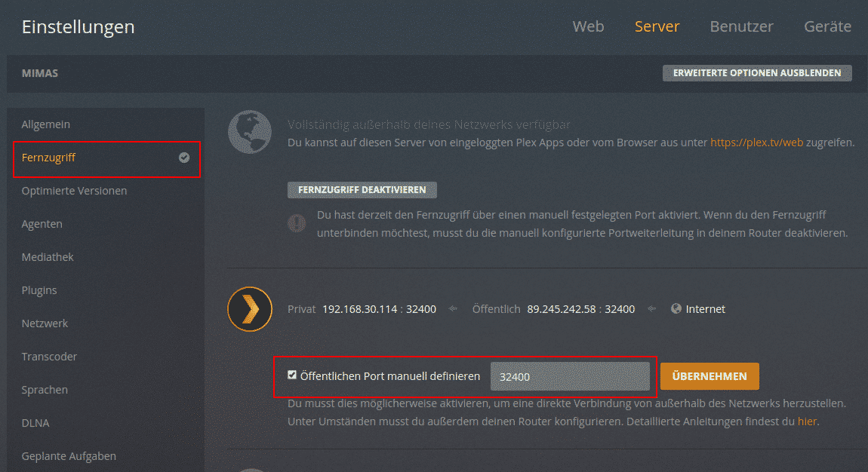Open the Mediathek sidebar entry

[x=48, y=257]
